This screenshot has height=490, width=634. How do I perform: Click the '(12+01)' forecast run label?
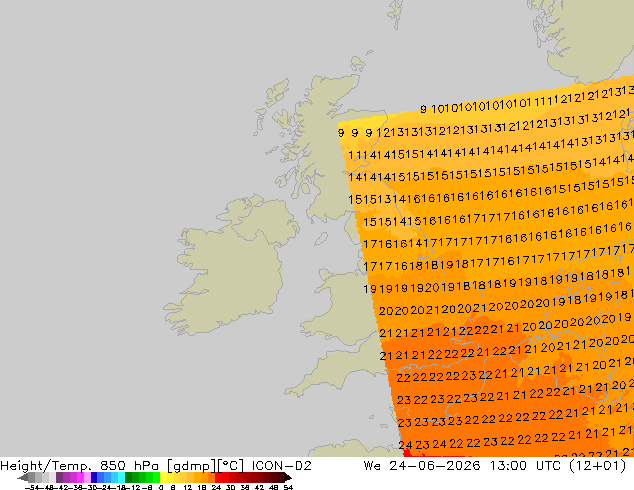(598, 466)
